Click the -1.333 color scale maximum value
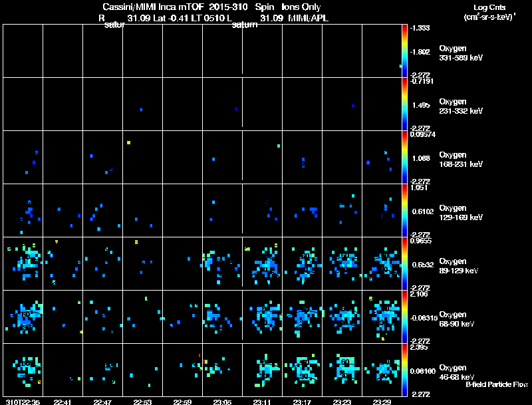 (420, 28)
